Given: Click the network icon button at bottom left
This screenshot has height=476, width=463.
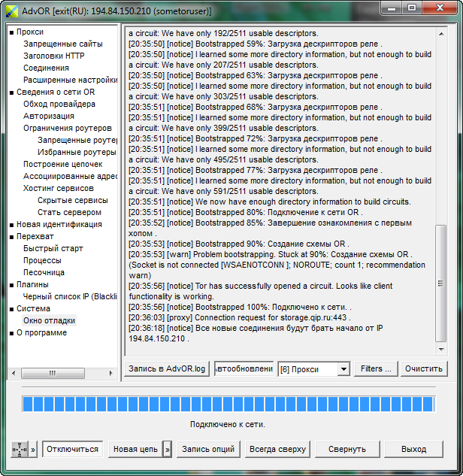Looking at the screenshot, I should point(19,449).
